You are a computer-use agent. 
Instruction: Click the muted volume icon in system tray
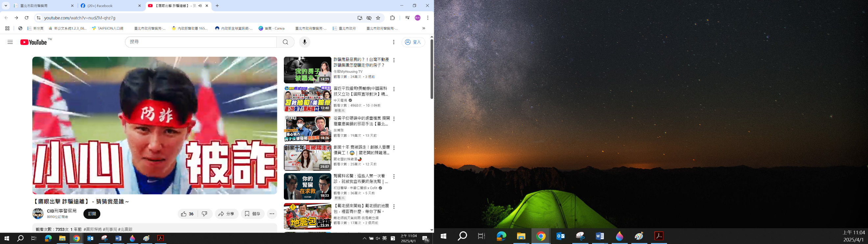[x=378, y=238]
